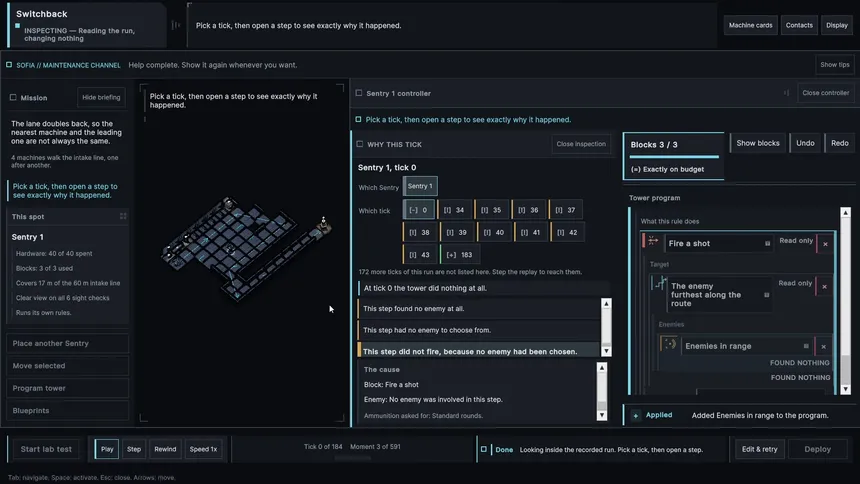Choose Move selected

(x=67, y=366)
